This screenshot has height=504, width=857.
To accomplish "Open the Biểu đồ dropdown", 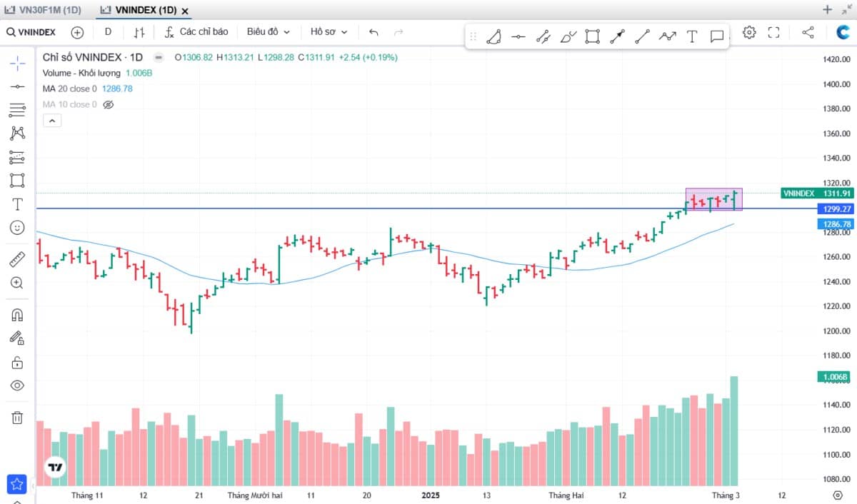I will tap(269, 32).
